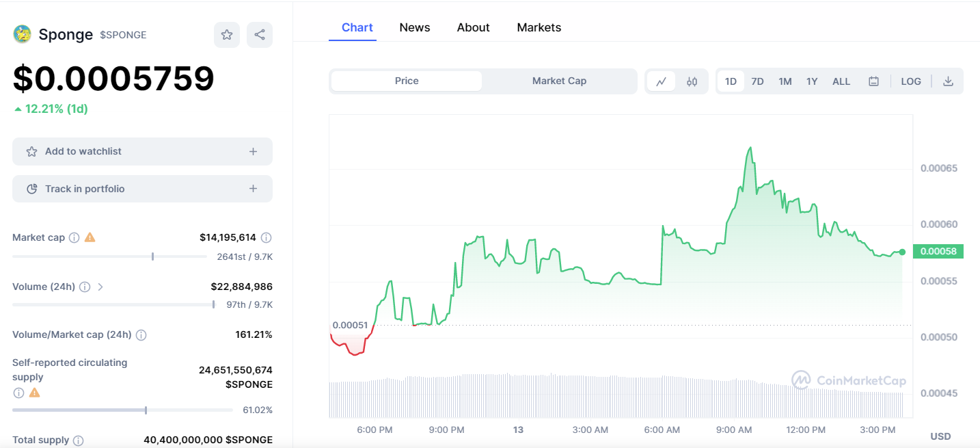Click the Market cap rank slider
This screenshot has width=980, height=448.
tap(152, 256)
